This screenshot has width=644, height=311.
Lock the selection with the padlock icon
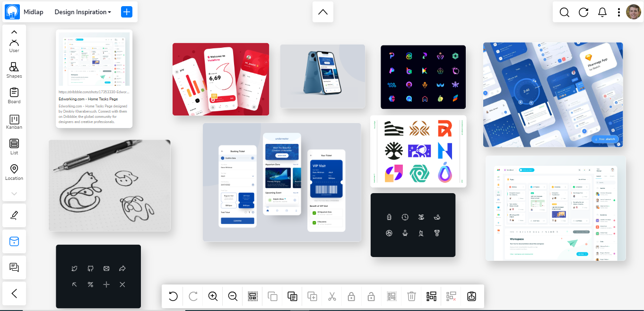351,296
